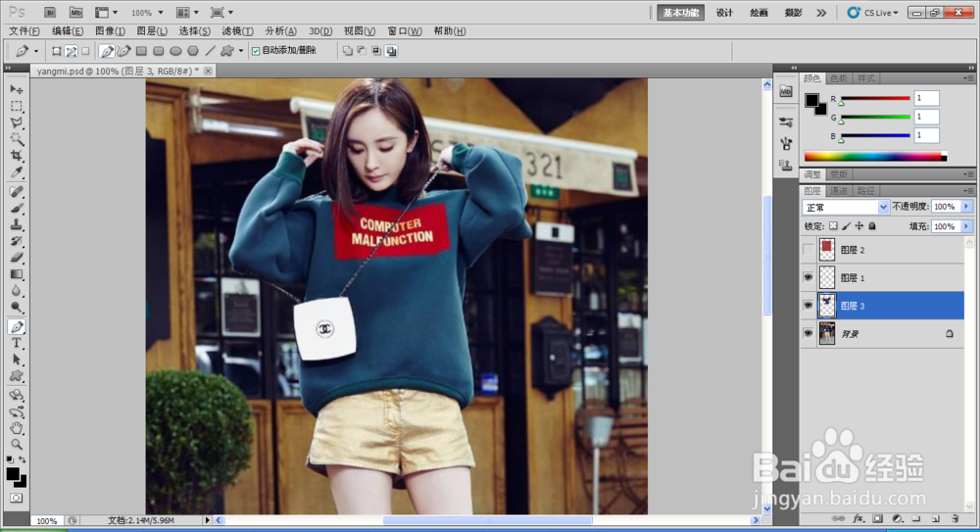Select the Pen tool in toolbox
This screenshot has height=532, width=980.
[17, 326]
